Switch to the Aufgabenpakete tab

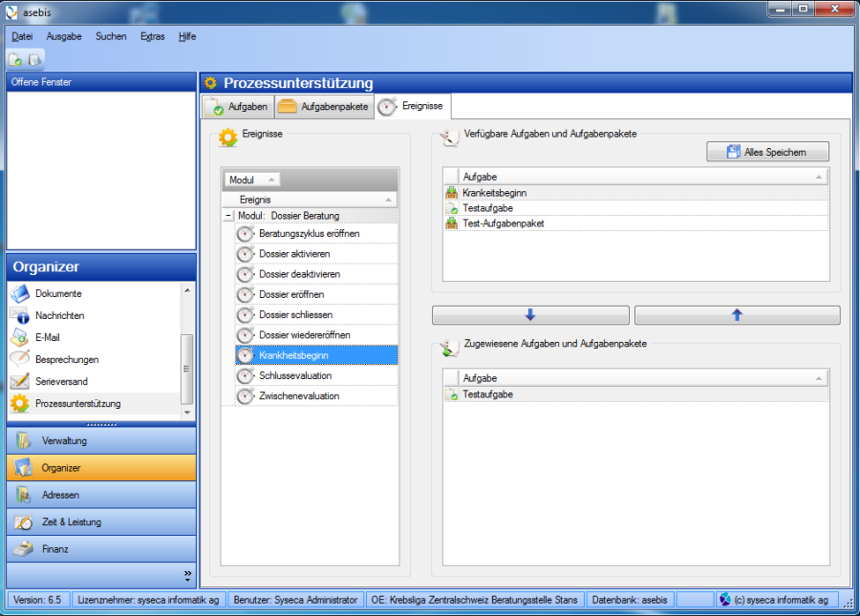coord(324,107)
